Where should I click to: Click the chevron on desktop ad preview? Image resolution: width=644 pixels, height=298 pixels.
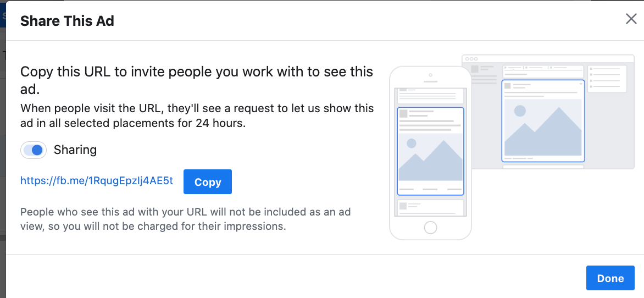click(x=580, y=84)
